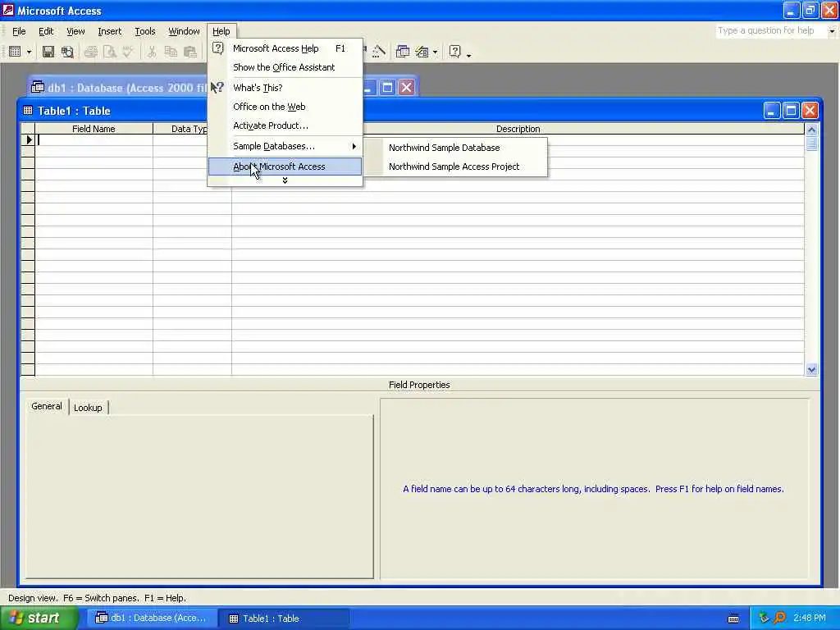
Task: Choose Activate Product... entry
Action: coord(285,126)
